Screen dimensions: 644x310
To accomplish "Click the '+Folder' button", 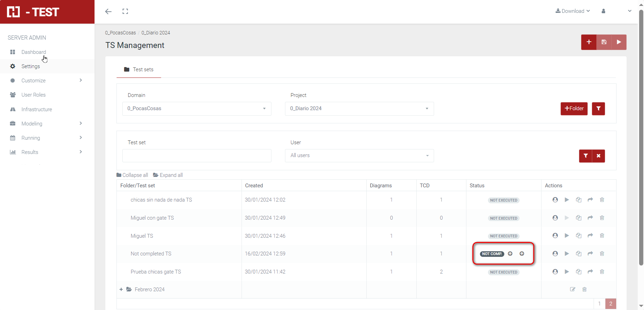I will pyautogui.click(x=574, y=109).
